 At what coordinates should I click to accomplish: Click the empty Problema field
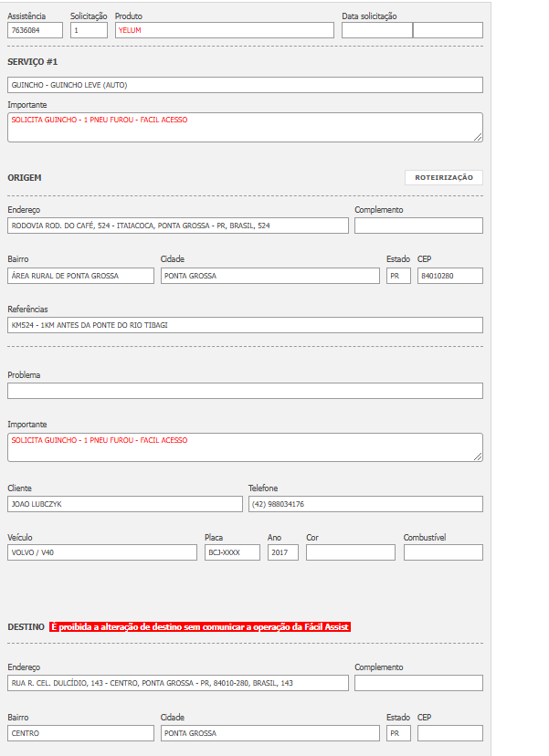coord(245,391)
